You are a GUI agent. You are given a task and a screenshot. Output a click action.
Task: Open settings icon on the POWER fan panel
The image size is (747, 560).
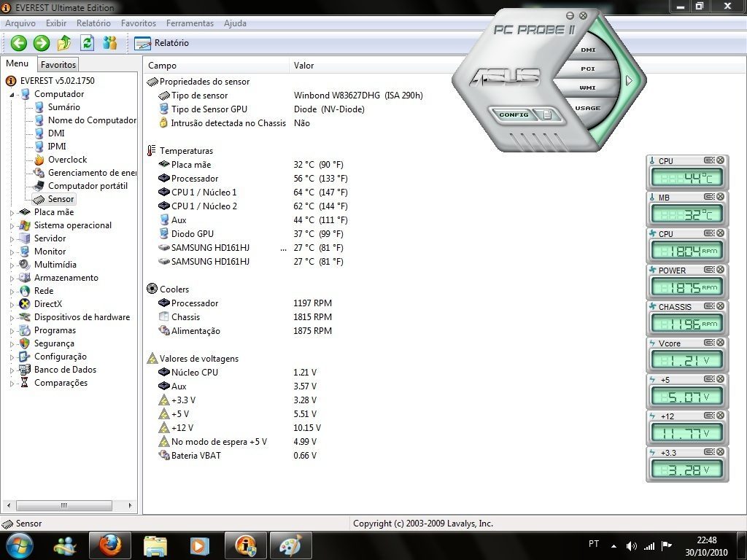[x=709, y=270]
